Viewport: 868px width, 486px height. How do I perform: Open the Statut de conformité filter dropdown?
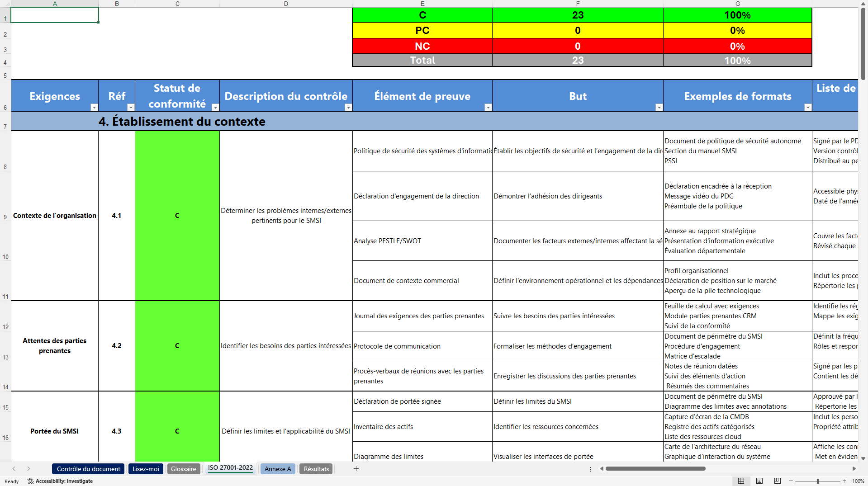[x=215, y=108]
